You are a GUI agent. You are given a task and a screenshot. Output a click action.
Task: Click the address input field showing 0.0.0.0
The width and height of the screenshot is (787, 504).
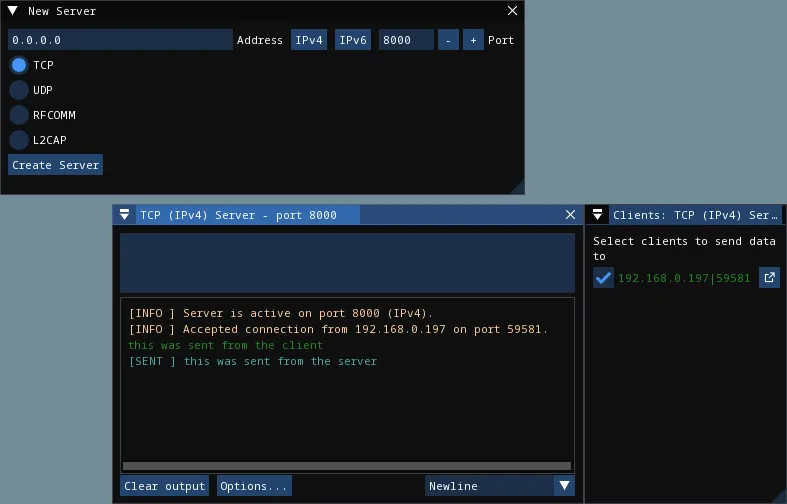[120, 40]
